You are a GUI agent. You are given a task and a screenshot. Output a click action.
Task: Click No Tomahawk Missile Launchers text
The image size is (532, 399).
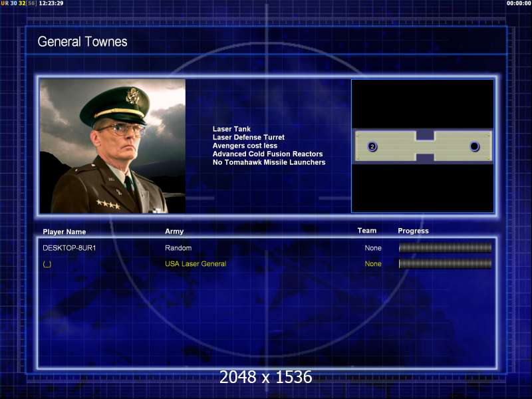[269, 162]
